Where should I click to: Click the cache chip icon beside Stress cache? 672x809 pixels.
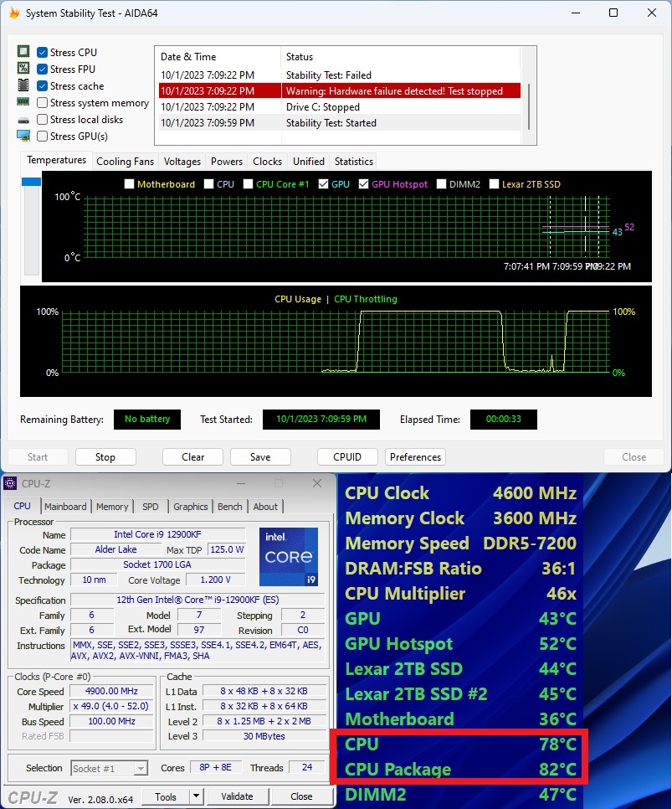tap(23, 85)
